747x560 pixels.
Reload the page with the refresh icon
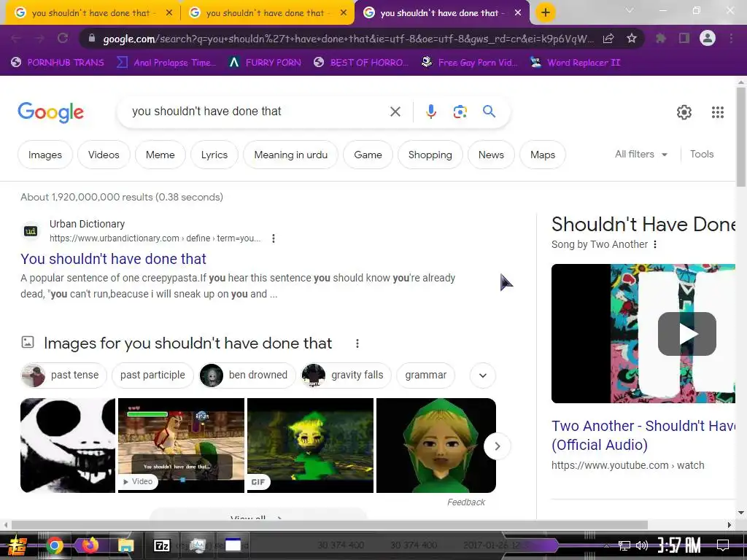63,38
